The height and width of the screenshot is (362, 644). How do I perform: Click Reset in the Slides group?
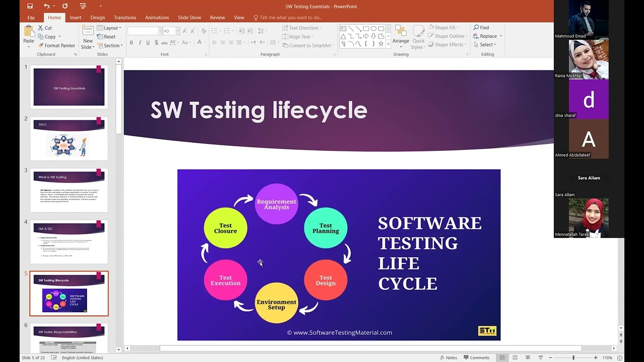point(106,37)
